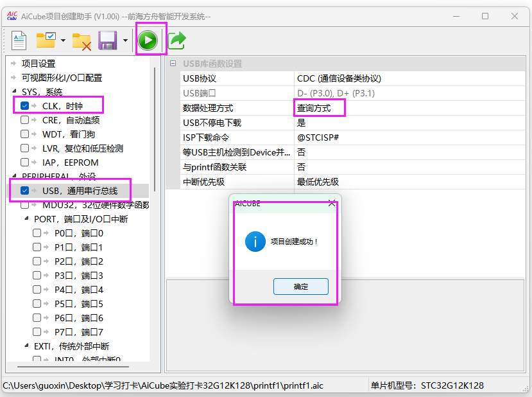Collapse the PORT 端口及I/O口中断 node
532x397 pixels.
click(26, 218)
